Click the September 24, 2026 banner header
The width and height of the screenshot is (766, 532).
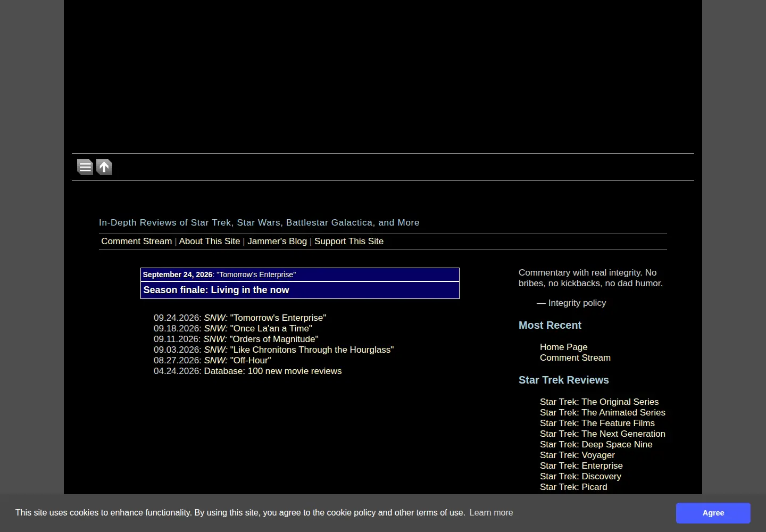pos(300,275)
